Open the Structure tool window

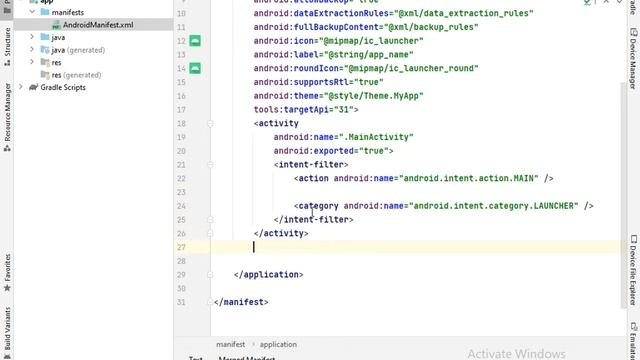point(7,46)
